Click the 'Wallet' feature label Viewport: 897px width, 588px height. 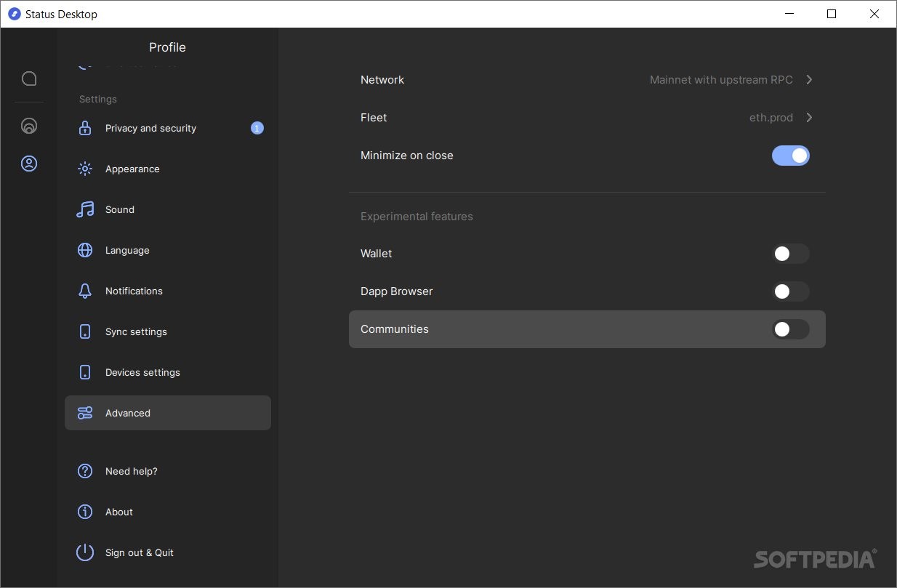(377, 254)
